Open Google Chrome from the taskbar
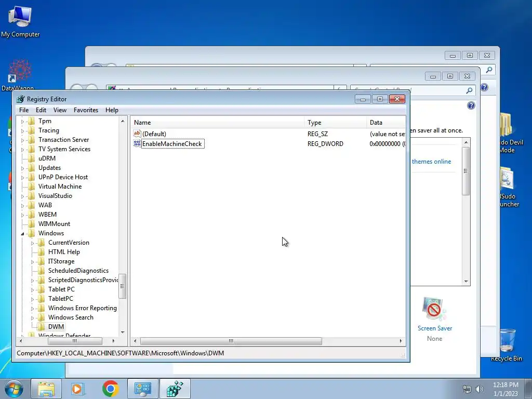 click(x=110, y=389)
